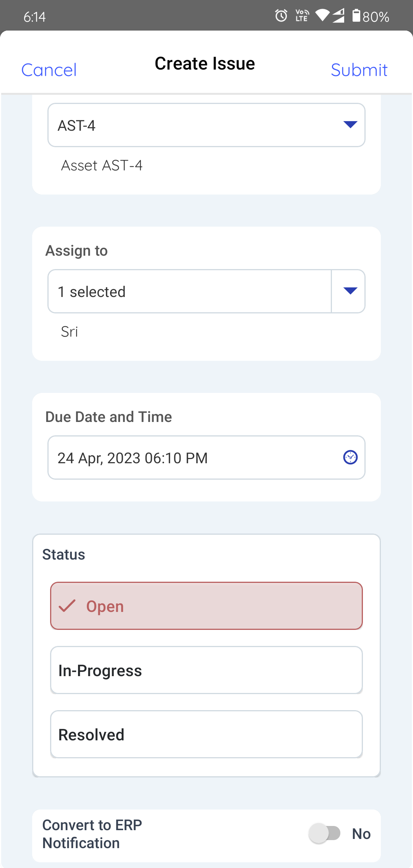
Task: Expand the AST-4 asset dropdown arrow
Action: coord(350,125)
